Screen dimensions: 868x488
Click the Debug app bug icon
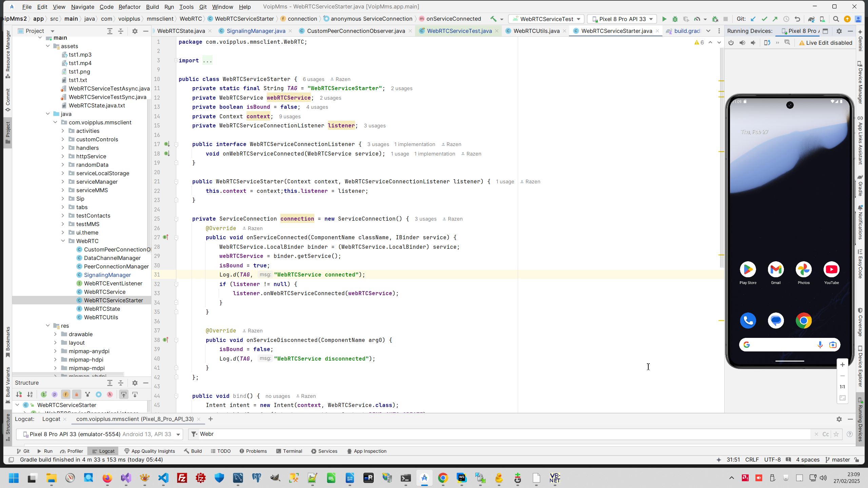[675, 19]
